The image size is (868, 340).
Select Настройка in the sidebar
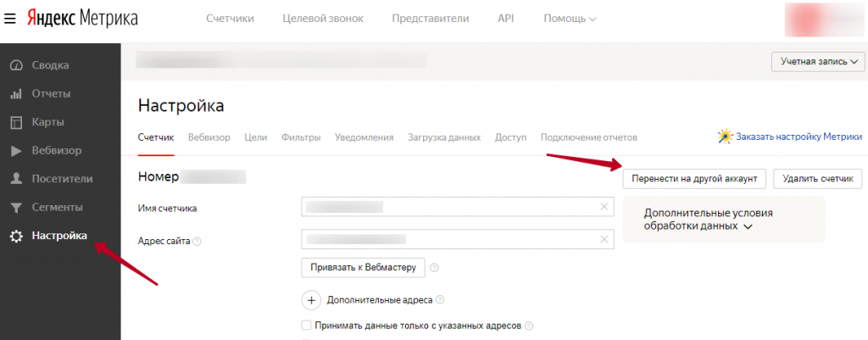click(x=59, y=236)
